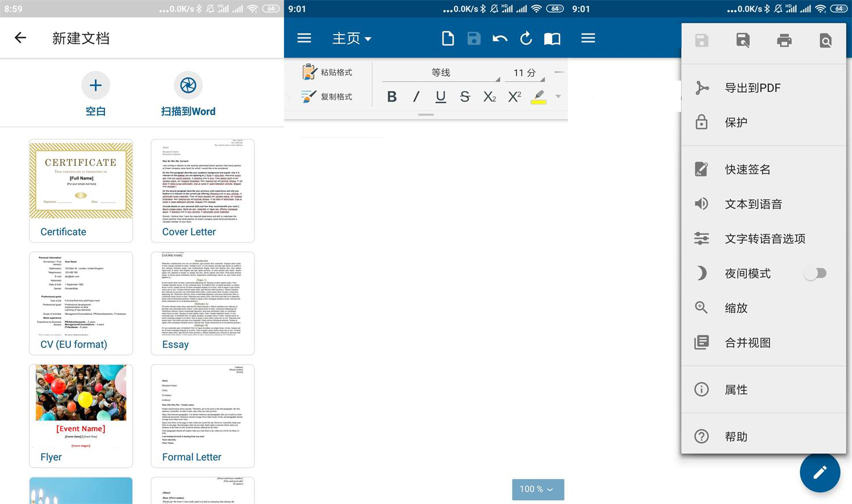
Task: Select 导出到PDF menu entry
Action: (763, 88)
